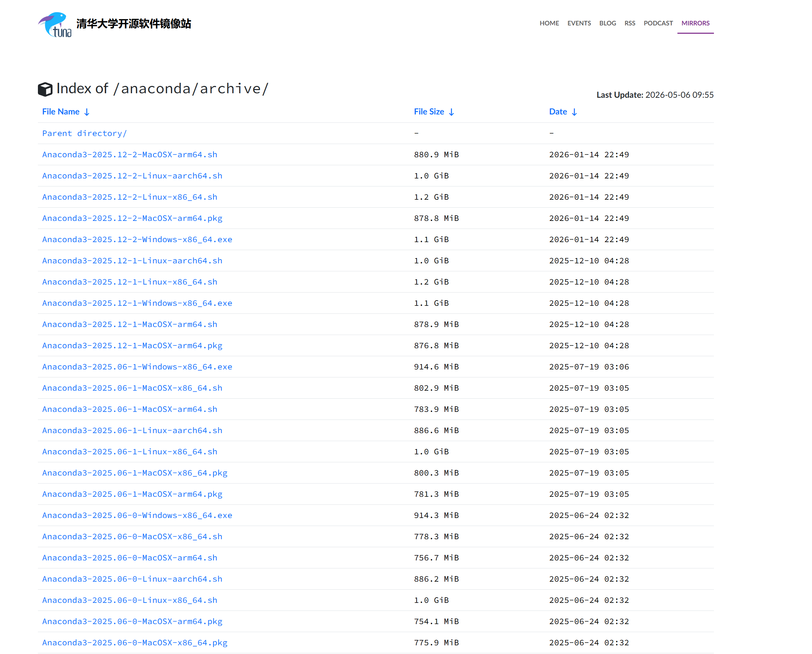
Task: Download Anaconda3-2025.12-2-MacOSX-arm64.sh
Action: click(130, 154)
